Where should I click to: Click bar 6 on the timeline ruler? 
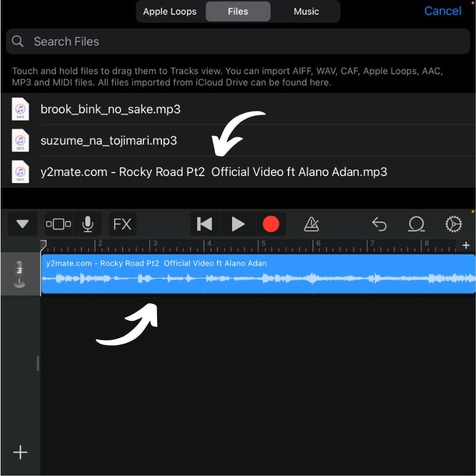click(318, 245)
